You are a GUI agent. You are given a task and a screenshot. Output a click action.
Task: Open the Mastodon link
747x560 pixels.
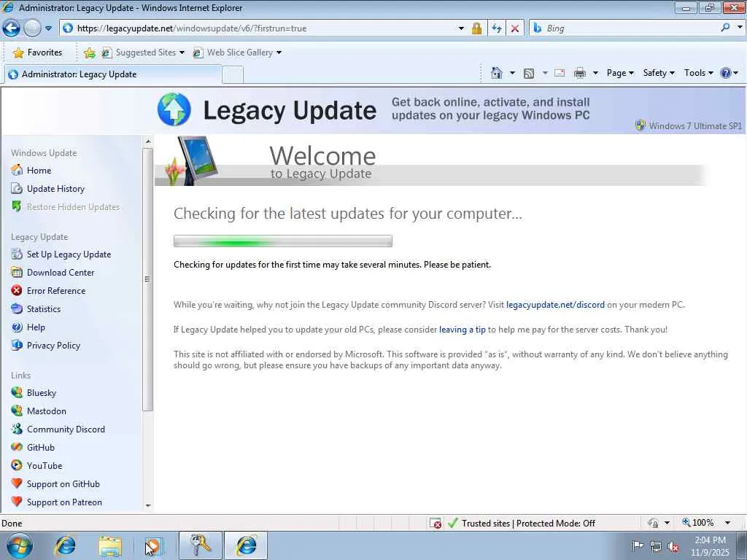tap(39, 411)
